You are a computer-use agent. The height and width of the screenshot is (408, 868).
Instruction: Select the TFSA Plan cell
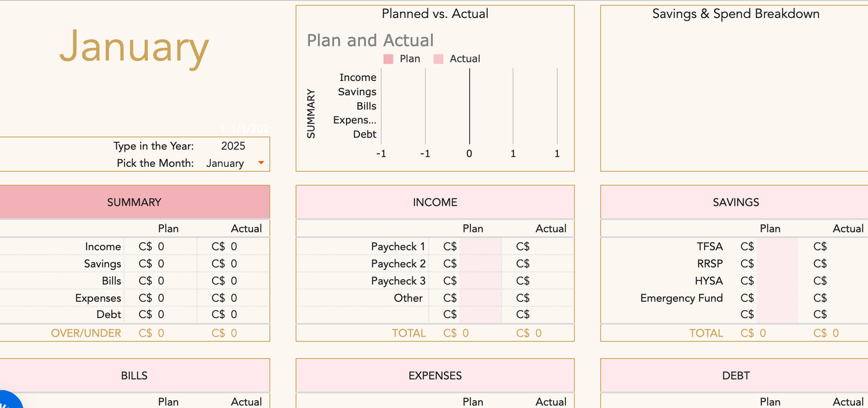(x=777, y=247)
